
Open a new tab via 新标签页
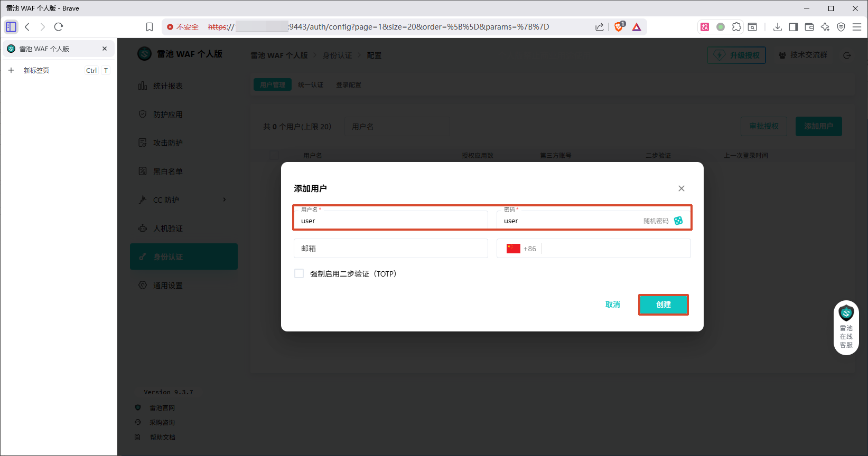tap(58, 70)
